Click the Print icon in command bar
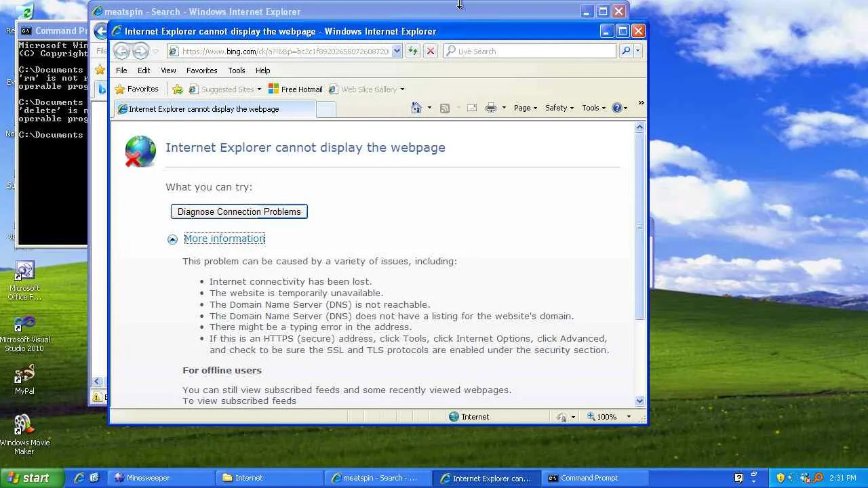The image size is (868, 488). [x=491, y=108]
